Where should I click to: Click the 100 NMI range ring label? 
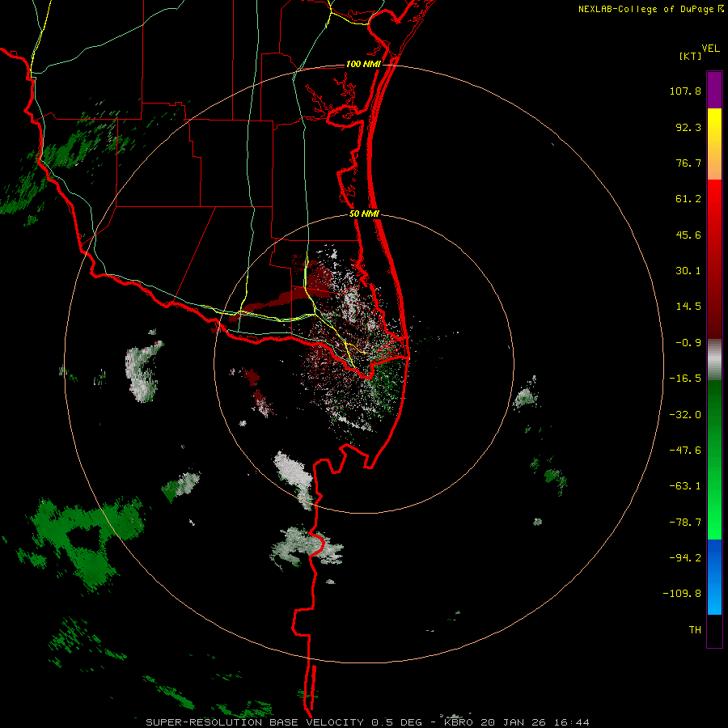363,64
